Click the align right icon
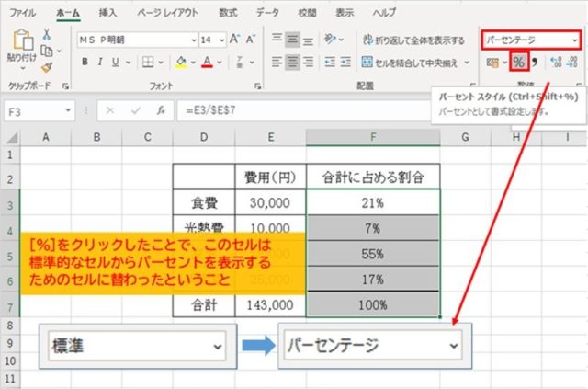Image resolution: width=588 pixels, height=389 pixels. pyautogui.click(x=309, y=62)
